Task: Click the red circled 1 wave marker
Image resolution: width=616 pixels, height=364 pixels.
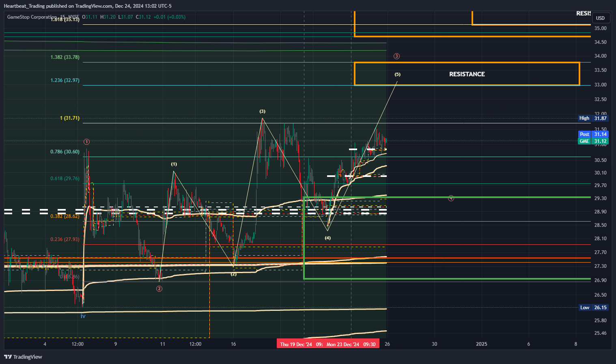Action: click(86, 142)
